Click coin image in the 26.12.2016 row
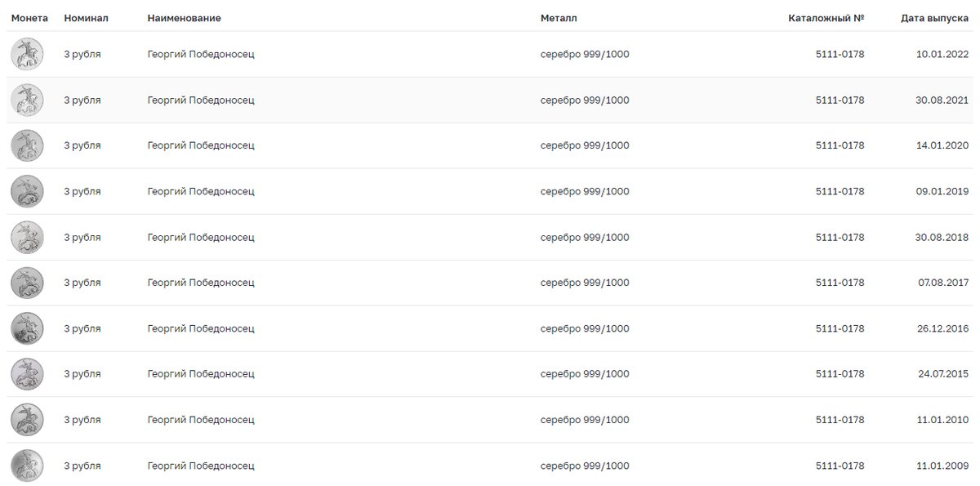Viewport: 980px width, 486px height. (x=27, y=329)
